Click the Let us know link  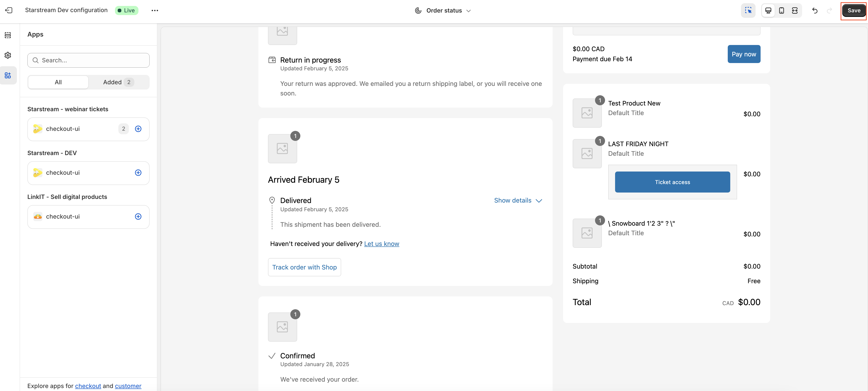coord(382,243)
